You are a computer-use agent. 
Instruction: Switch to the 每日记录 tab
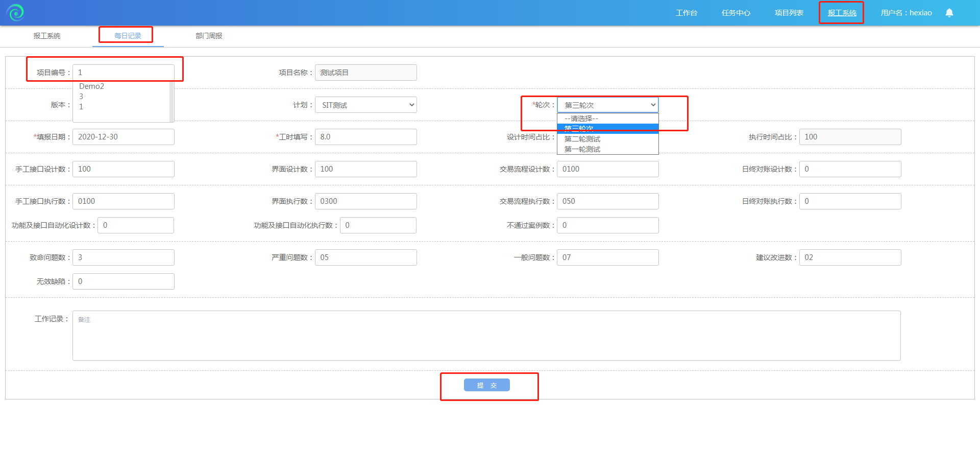(128, 36)
